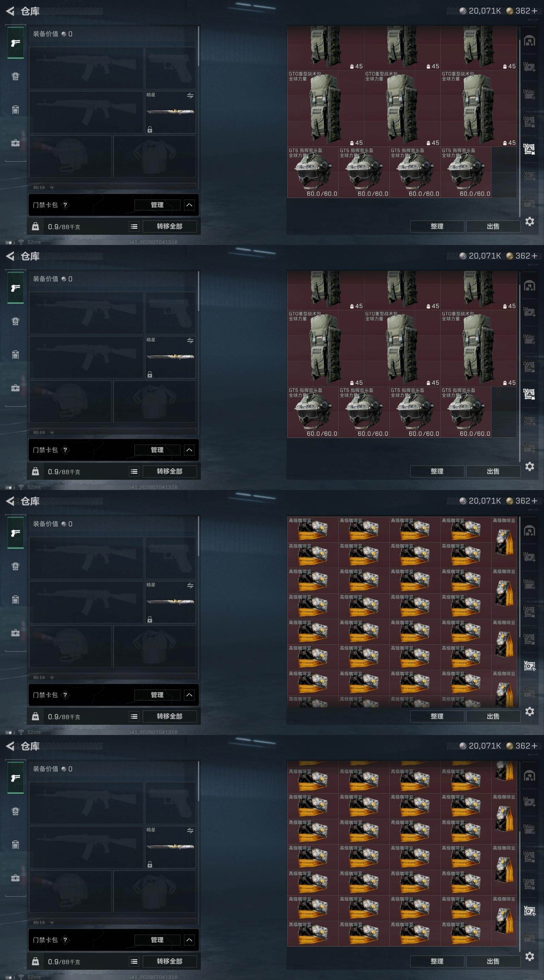Screen dimensions: 544x980
Task: Select the GTI labeled storage box tab
Action: (529, 203)
